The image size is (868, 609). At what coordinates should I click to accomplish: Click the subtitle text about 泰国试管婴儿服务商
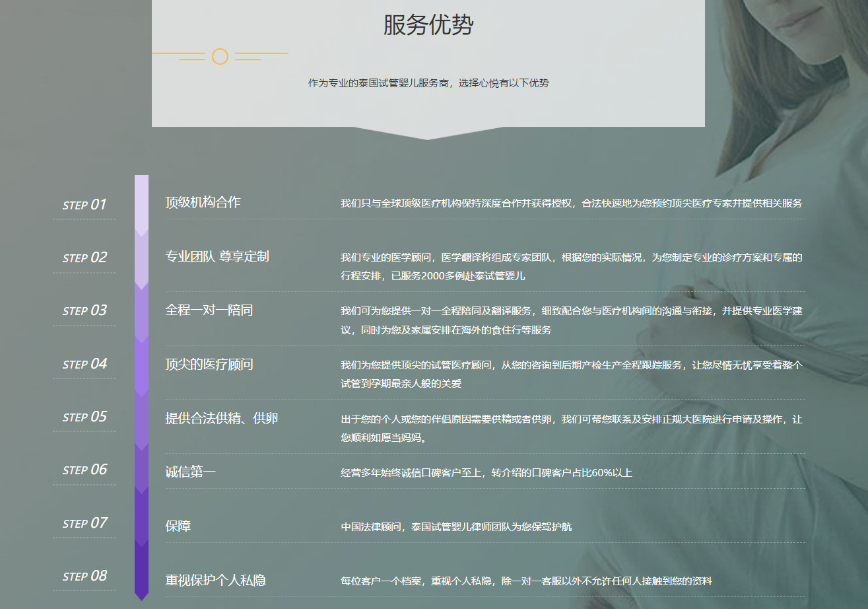click(x=428, y=83)
